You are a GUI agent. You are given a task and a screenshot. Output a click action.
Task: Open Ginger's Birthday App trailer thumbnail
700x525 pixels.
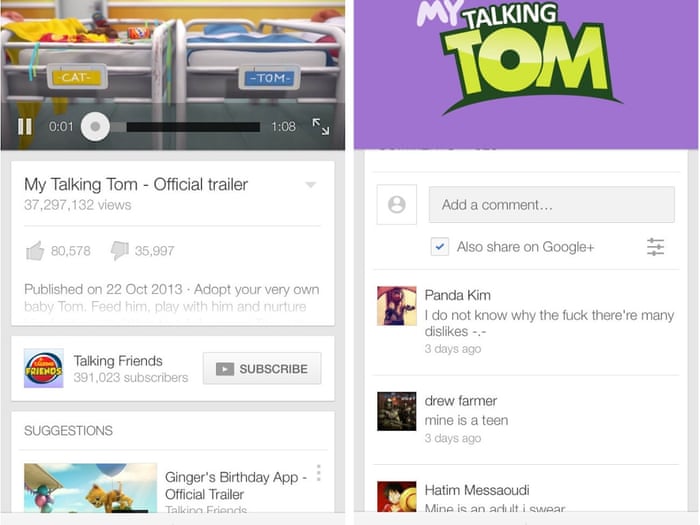coord(90,488)
